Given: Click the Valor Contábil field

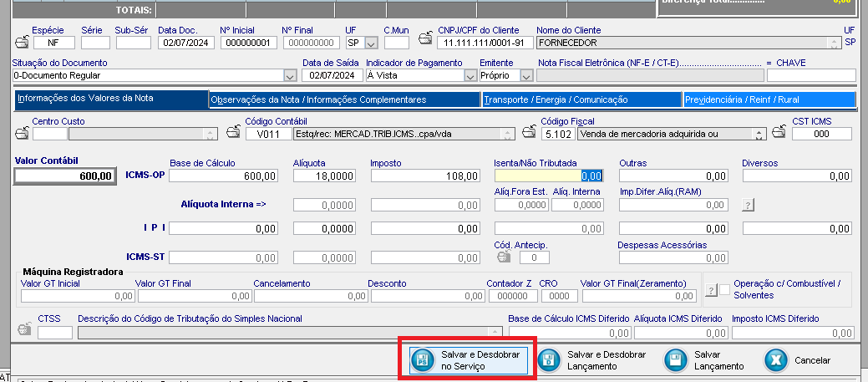Looking at the screenshot, I should coord(65,176).
